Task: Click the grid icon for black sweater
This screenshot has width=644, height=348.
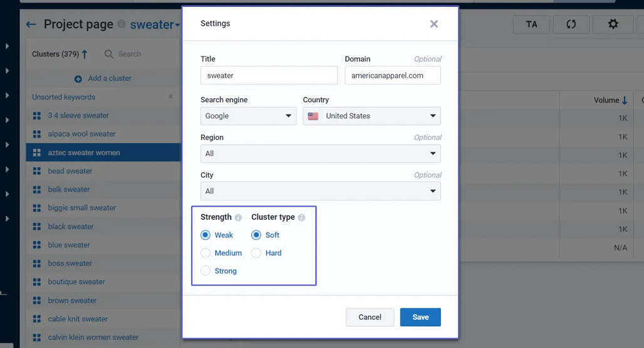Action: pos(36,227)
